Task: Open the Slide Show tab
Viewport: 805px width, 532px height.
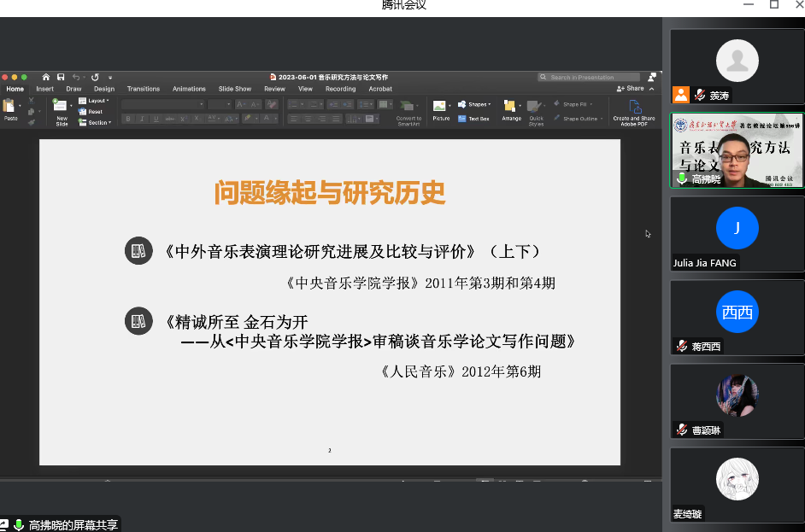Action: 234,89
